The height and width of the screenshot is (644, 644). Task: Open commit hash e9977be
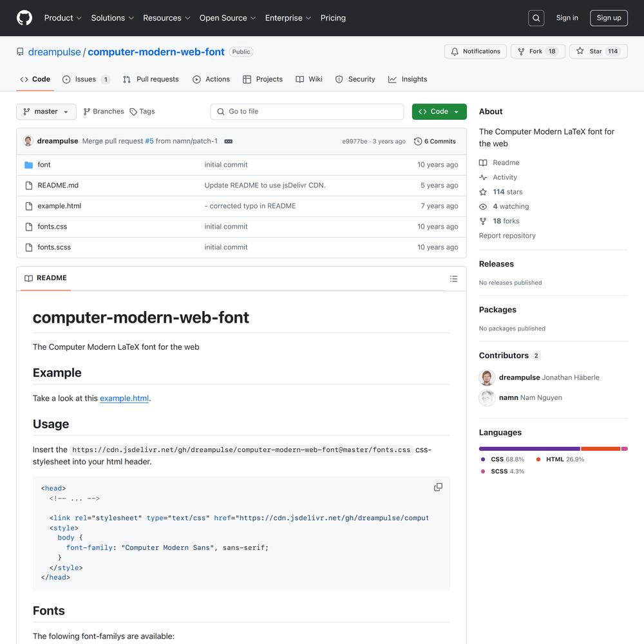354,141
